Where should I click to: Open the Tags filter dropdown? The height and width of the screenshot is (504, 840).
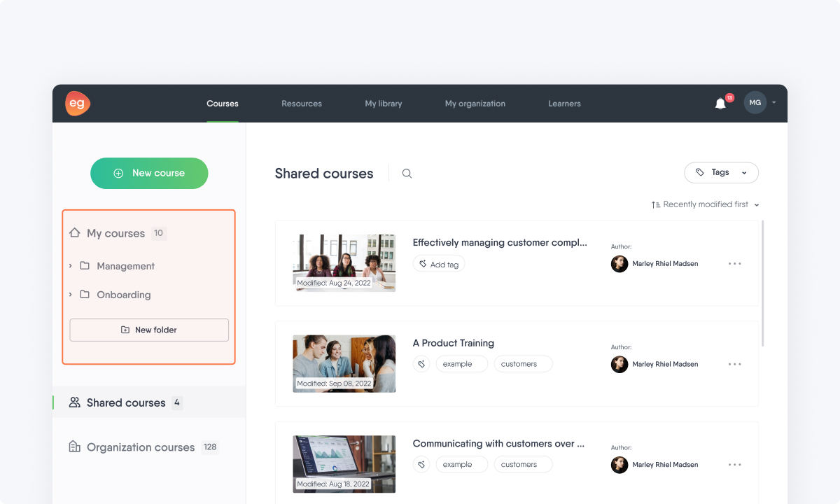click(x=721, y=172)
